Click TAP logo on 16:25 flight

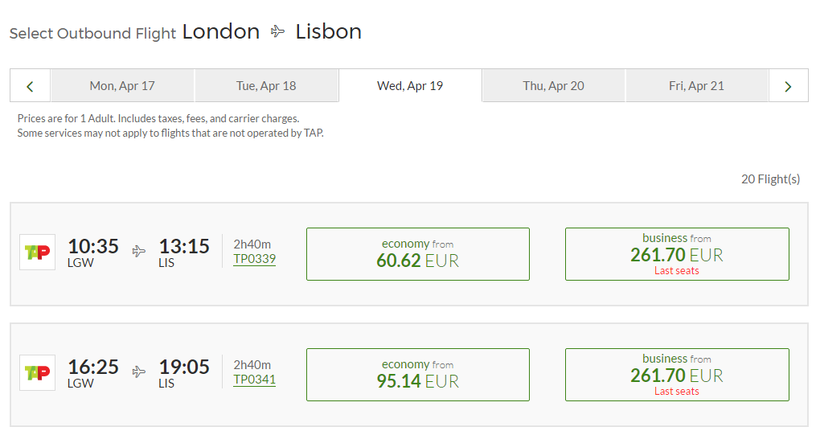pyautogui.click(x=38, y=373)
